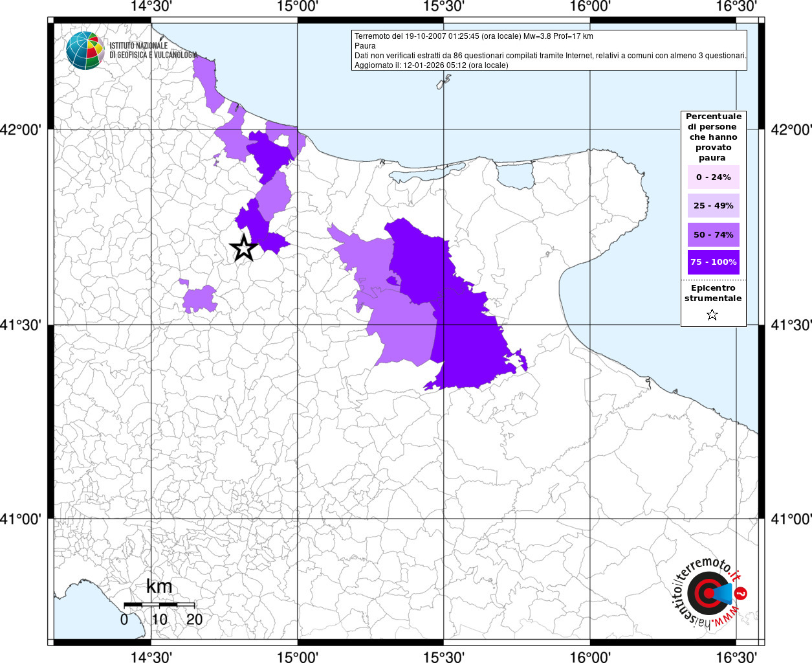This screenshot has width=812, height=663.
Task: Click the small isolated purple area southwest of the epicenter
Action: pos(199,298)
